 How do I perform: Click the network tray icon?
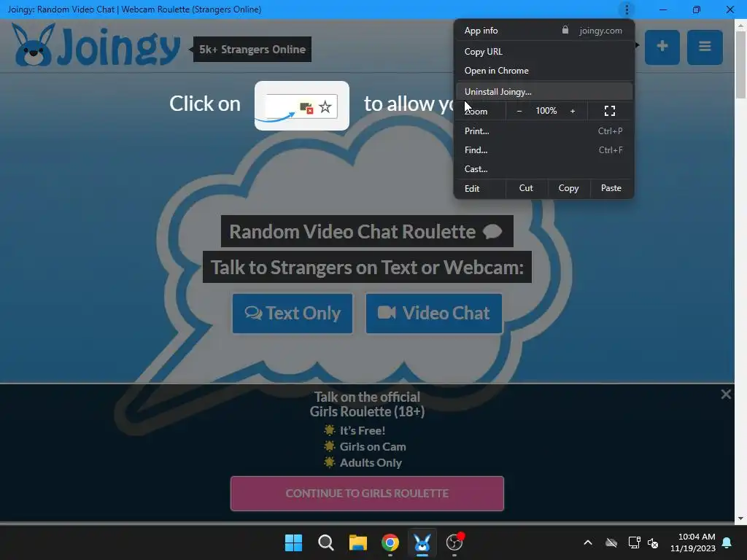(634, 542)
